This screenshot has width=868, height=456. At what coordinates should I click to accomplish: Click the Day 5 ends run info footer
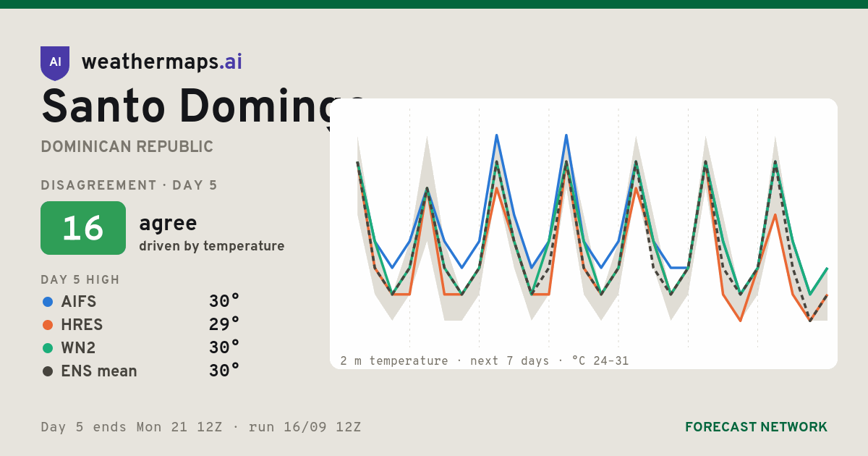click(201, 427)
